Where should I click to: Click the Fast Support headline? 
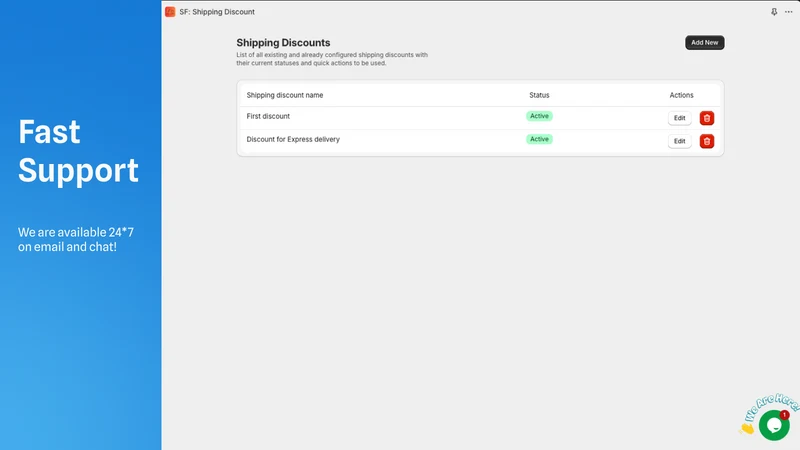pos(78,151)
